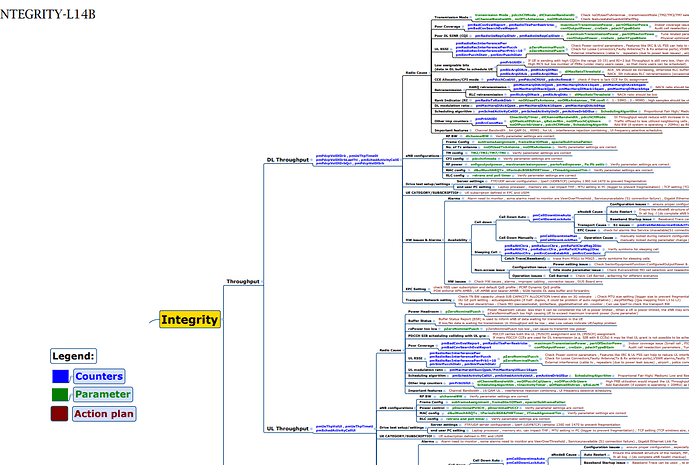Select the CCE Allocation/CFI mode node
The height and width of the screenshot is (465, 689).
pos(456,80)
